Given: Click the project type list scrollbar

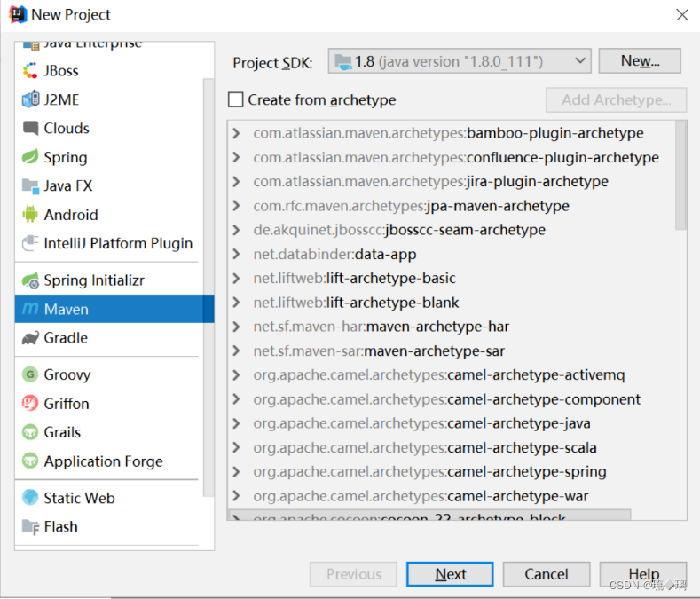Looking at the screenshot, I should tap(208, 288).
